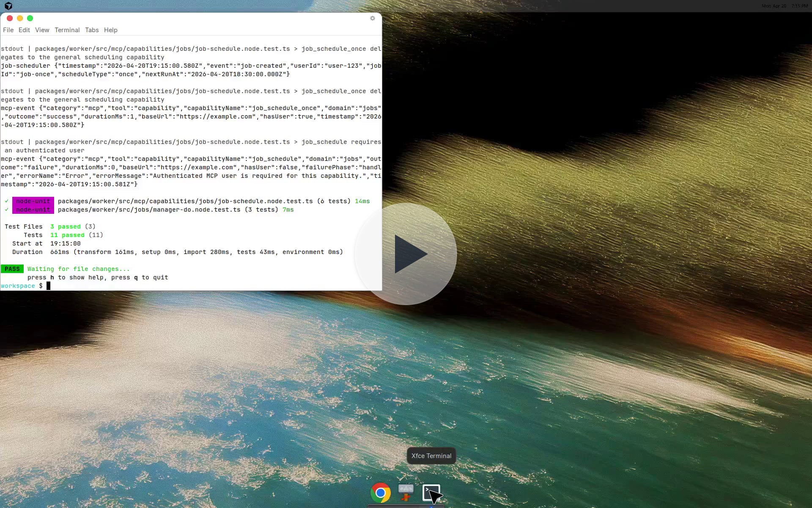
Task: Open the File menu in the terminal
Action: [x=8, y=30]
